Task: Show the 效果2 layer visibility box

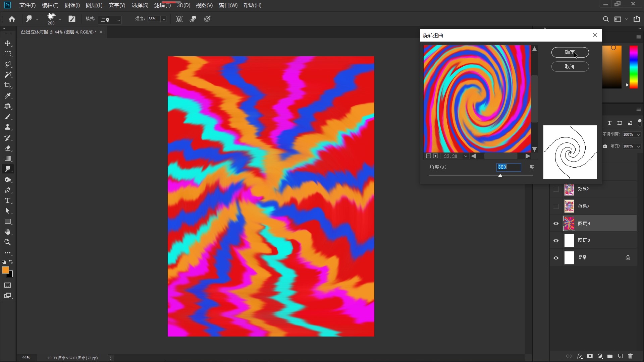Action: coord(556,189)
